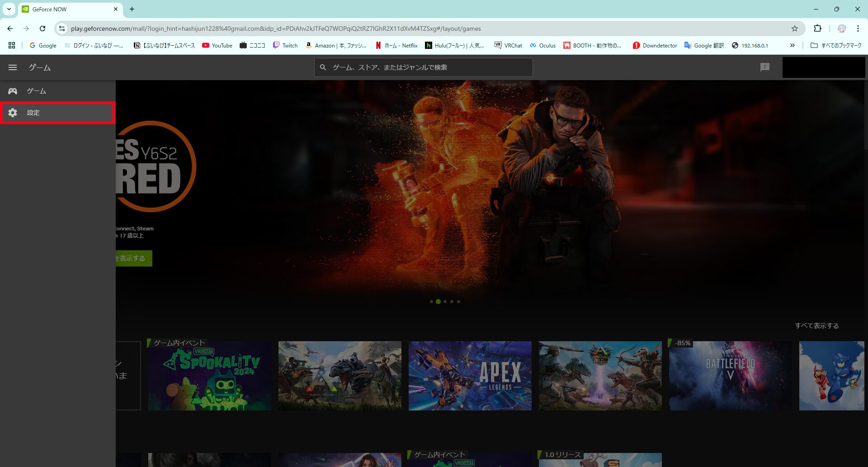The width and height of the screenshot is (868, 467).
Task: Open the Apex Legends game thumbnail
Action: 470,376
